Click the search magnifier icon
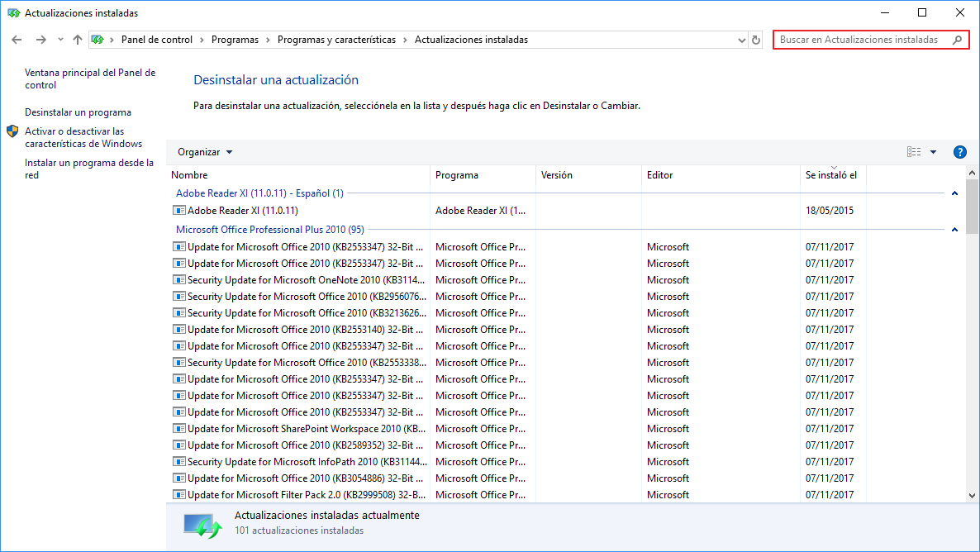This screenshot has width=980, height=552. tap(957, 40)
